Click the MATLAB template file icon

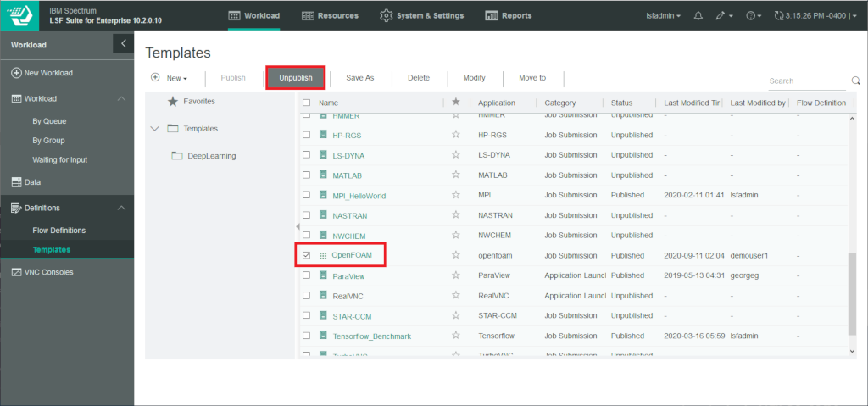[x=323, y=175]
